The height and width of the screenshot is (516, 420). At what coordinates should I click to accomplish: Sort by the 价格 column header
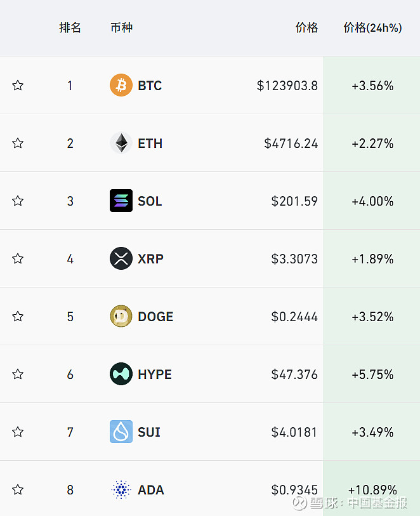coord(306,28)
